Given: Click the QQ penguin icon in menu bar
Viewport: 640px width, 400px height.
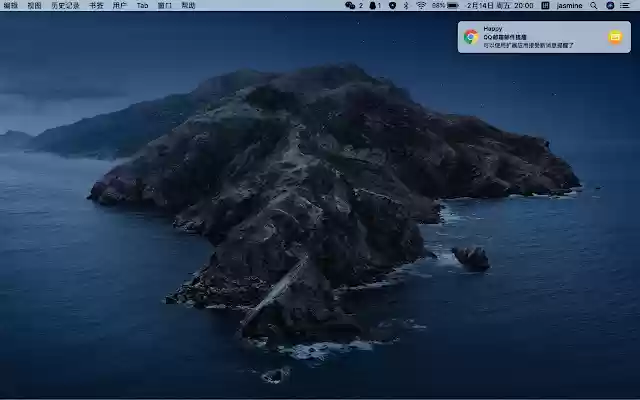Looking at the screenshot, I should pos(374,5).
